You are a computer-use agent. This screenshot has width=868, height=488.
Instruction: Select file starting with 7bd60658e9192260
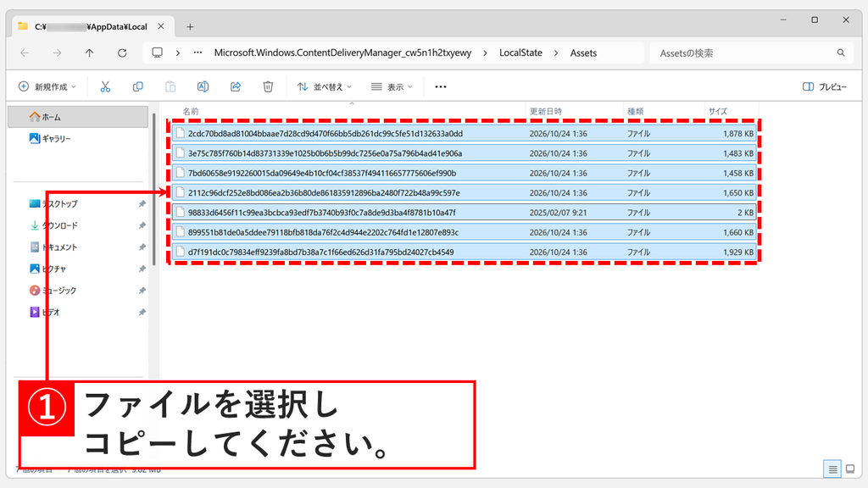click(464, 173)
